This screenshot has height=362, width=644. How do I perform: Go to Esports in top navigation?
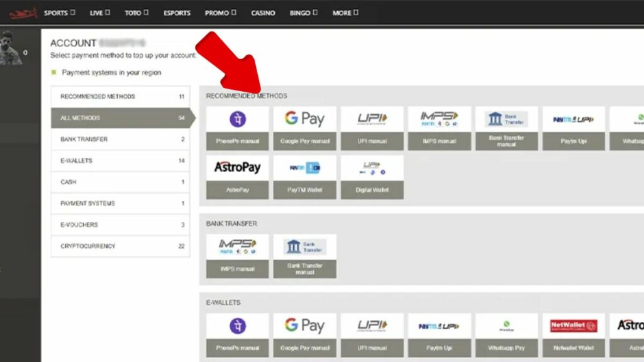click(177, 13)
